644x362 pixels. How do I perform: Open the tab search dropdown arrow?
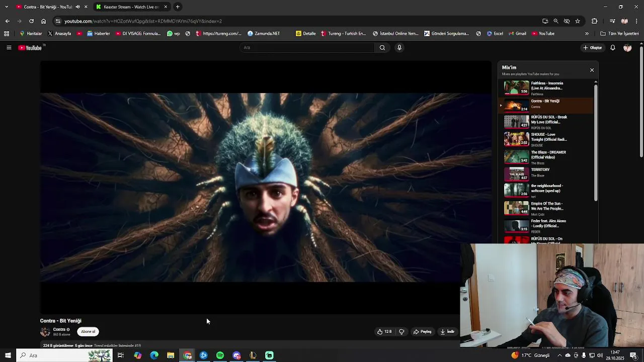(x=7, y=7)
